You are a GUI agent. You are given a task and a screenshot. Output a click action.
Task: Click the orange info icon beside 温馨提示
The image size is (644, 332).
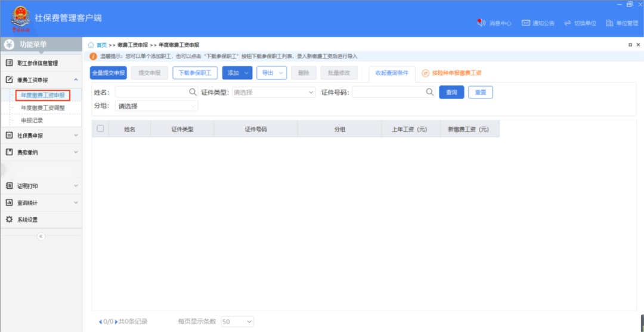tap(93, 56)
